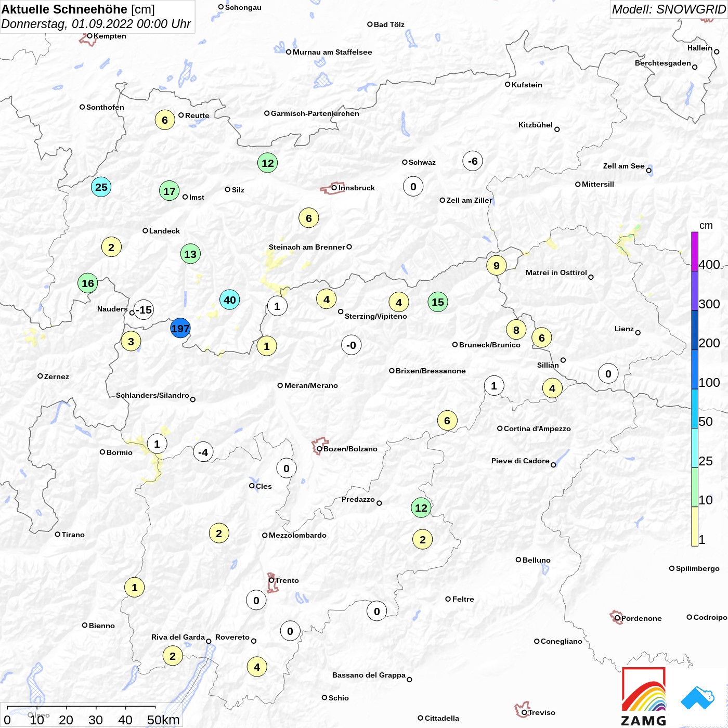Select the 13 cm station marker
The height and width of the screenshot is (728, 728).
pos(190,254)
